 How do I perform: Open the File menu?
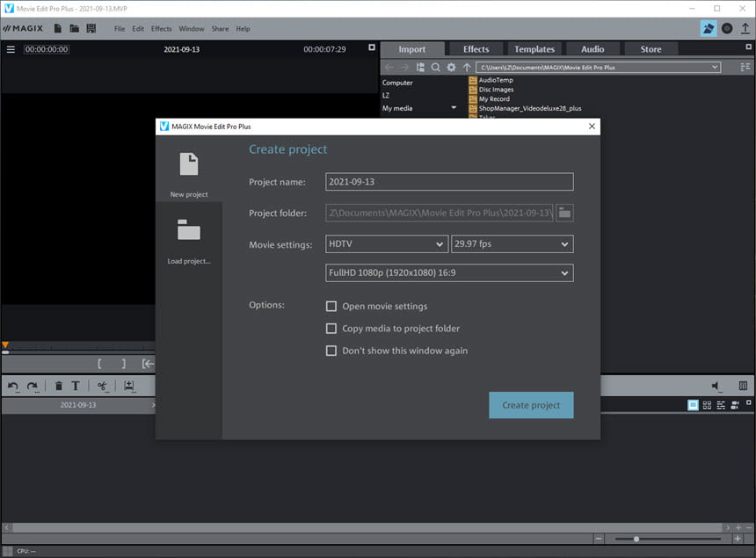120,29
